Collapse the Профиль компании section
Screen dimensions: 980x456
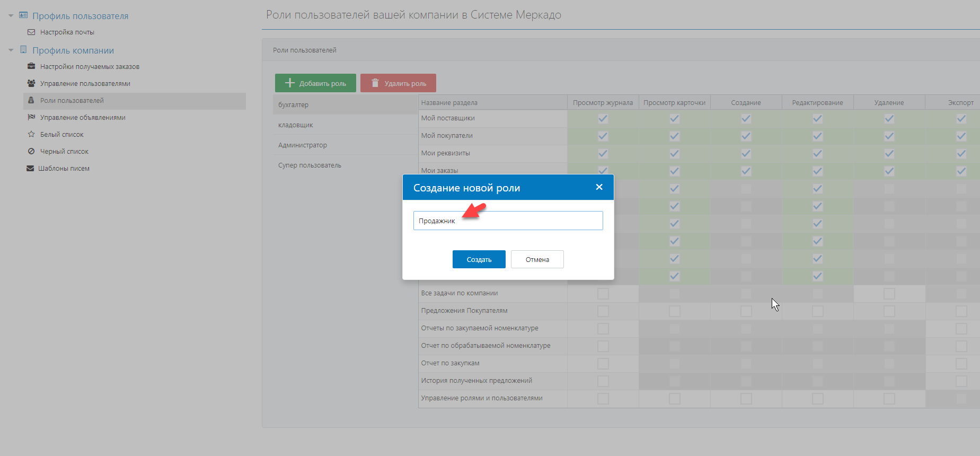coord(11,50)
